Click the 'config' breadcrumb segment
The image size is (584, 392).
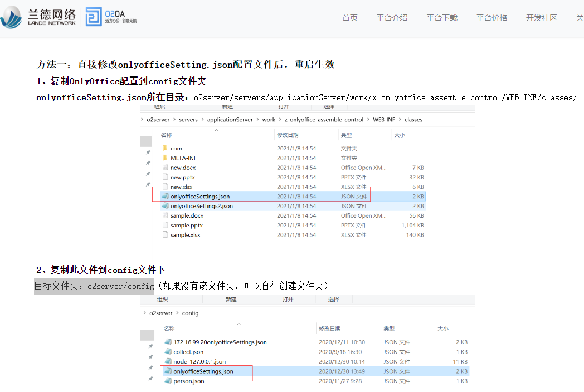191,313
